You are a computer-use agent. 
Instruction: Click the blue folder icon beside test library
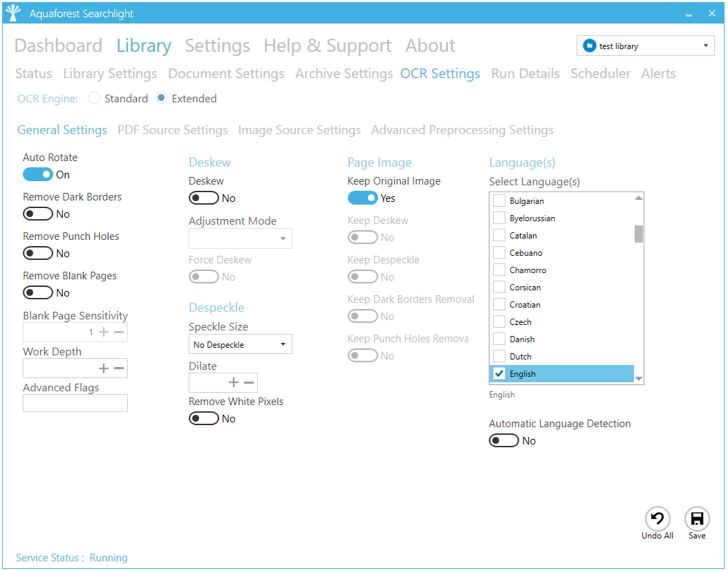[589, 46]
